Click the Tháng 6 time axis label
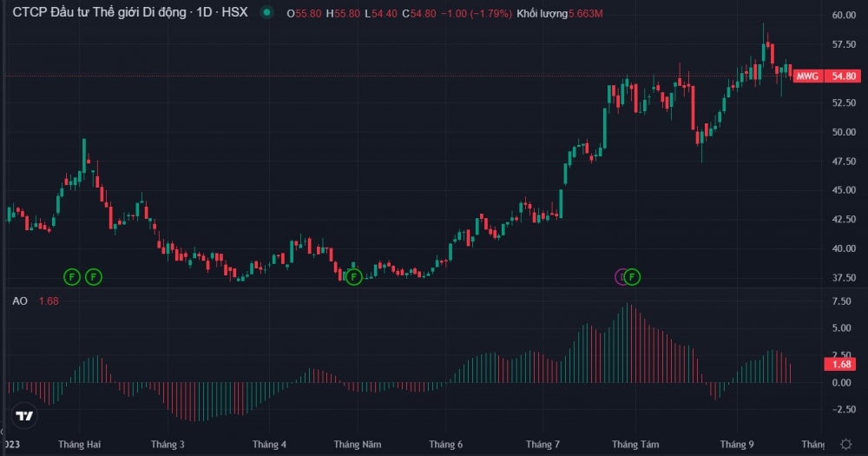This screenshot has width=868, height=456. (445, 445)
